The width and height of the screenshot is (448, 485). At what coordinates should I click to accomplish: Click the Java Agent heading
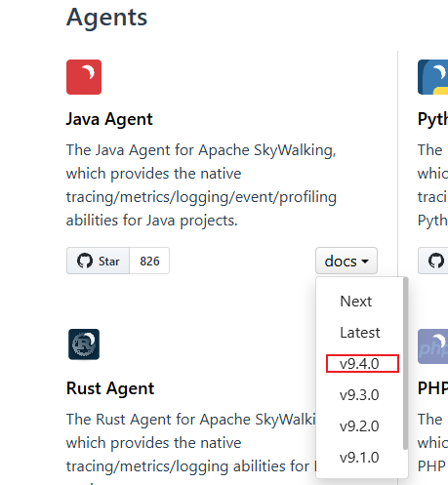point(109,119)
